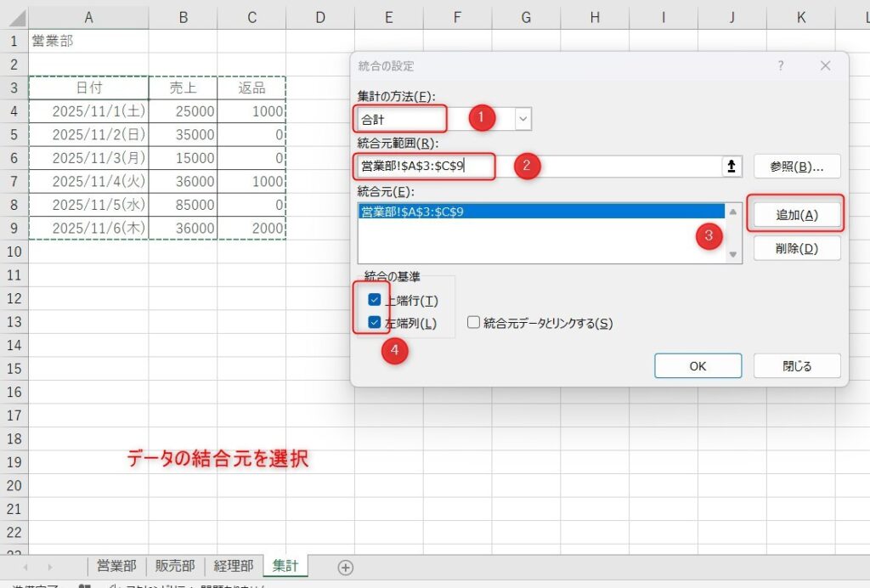Click the right sheet navigation arrow
The image size is (870, 588).
(x=49, y=566)
